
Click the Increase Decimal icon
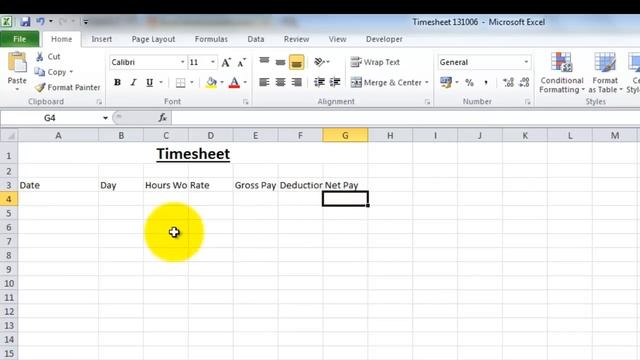pos(508,82)
